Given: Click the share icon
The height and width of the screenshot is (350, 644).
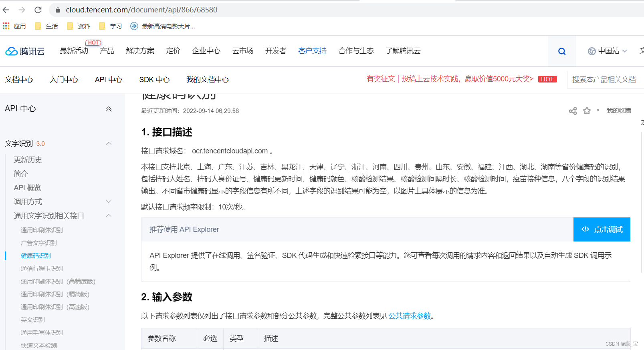Looking at the screenshot, I should (x=573, y=111).
